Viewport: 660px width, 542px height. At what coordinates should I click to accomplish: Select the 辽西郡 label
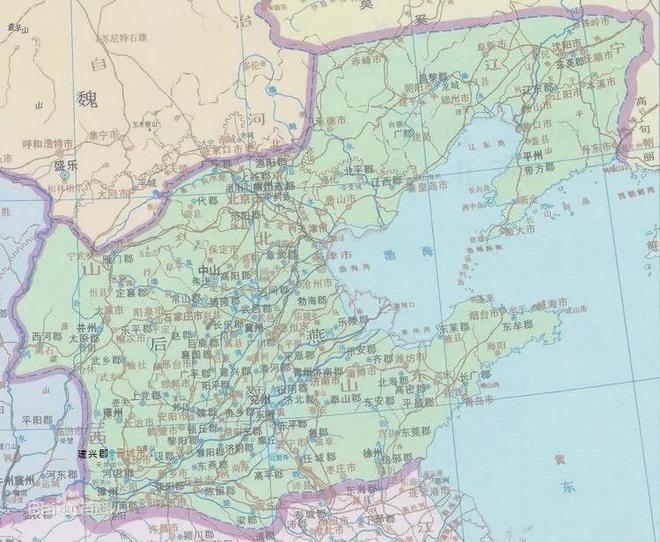click(x=387, y=182)
